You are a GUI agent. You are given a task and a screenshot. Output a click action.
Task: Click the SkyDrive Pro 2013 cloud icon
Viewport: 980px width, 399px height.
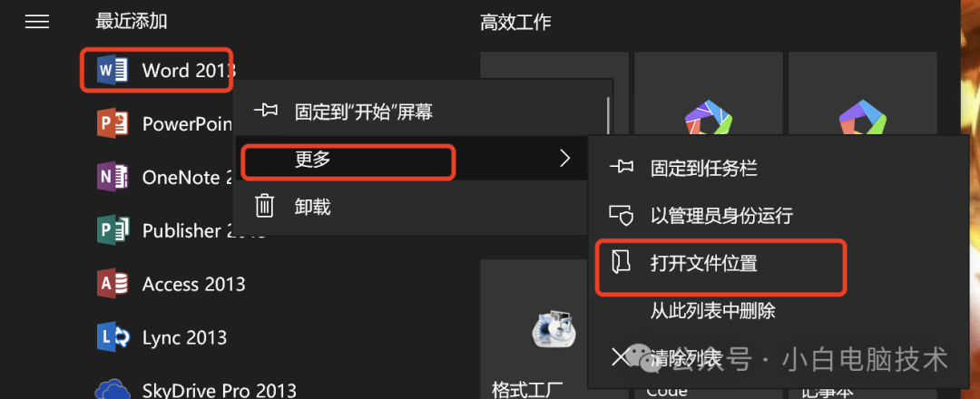point(113,388)
